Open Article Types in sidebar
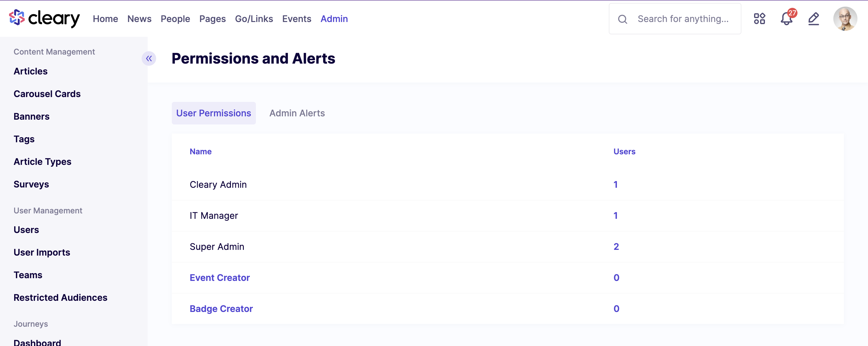 [x=42, y=162]
